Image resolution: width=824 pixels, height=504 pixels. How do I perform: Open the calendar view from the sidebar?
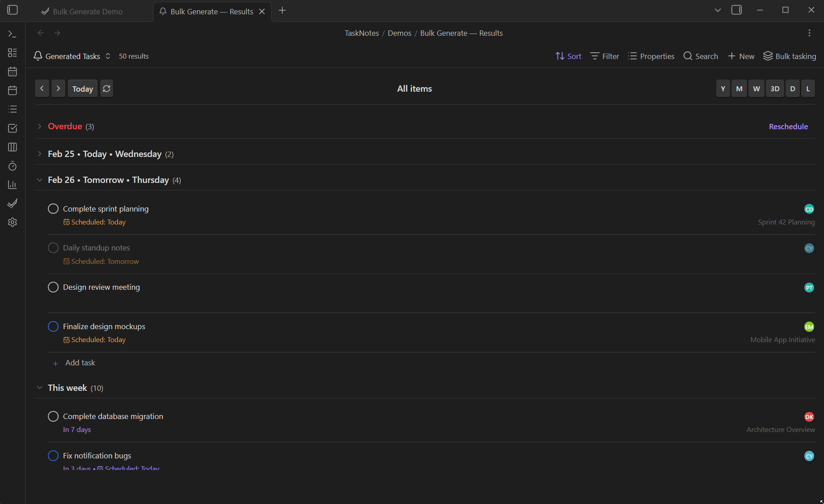click(12, 72)
